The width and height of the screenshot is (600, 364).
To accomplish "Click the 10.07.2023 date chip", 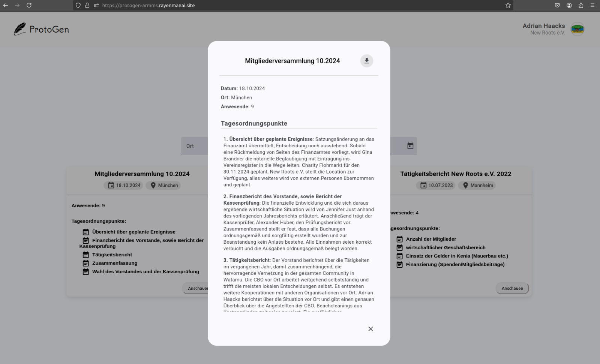I will (x=436, y=185).
